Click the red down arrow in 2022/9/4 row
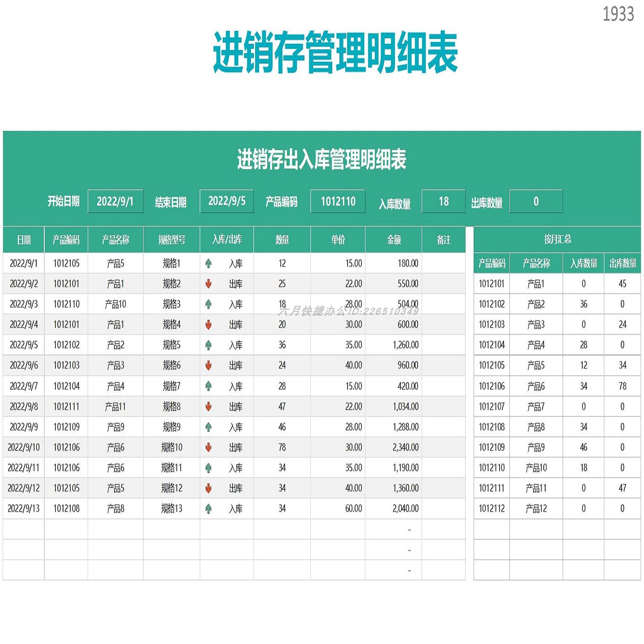This screenshot has width=644, height=644. (x=208, y=325)
